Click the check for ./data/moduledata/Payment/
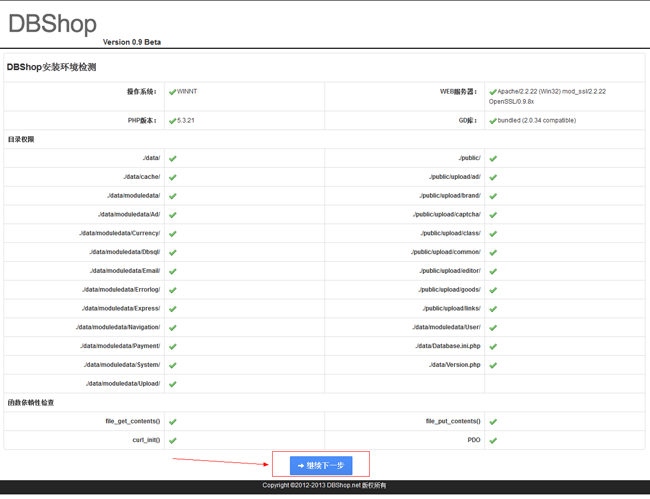This screenshot has height=499, width=650. pyautogui.click(x=172, y=346)
